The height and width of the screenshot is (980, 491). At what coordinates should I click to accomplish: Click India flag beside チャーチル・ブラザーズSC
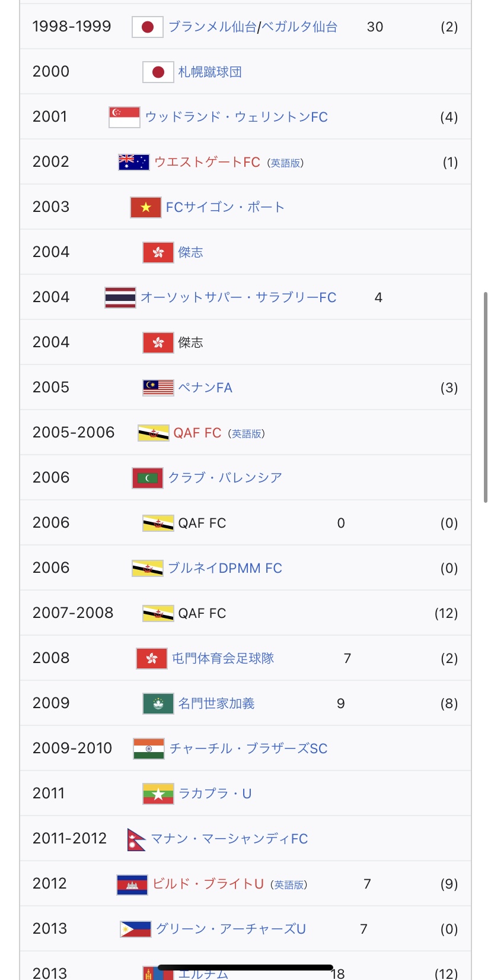[x=149, y=749]
